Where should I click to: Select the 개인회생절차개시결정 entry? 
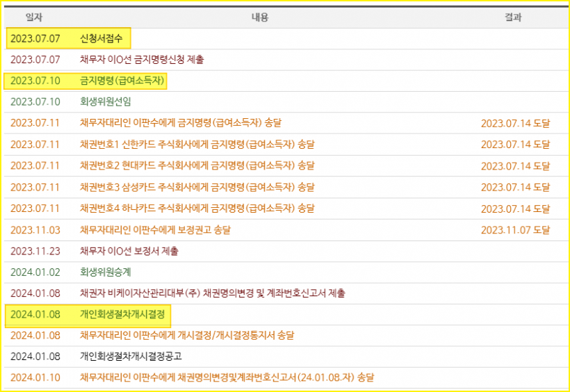[122, 314]
